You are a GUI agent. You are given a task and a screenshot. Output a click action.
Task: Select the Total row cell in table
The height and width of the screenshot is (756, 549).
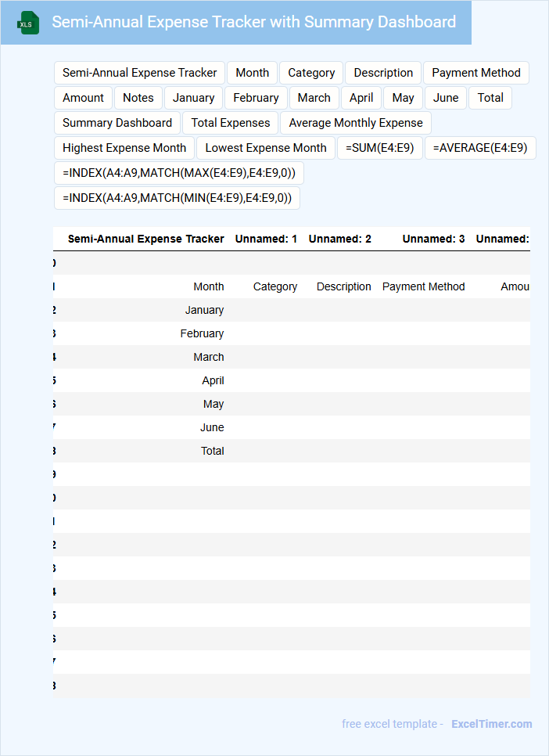(x=213, y=452)
